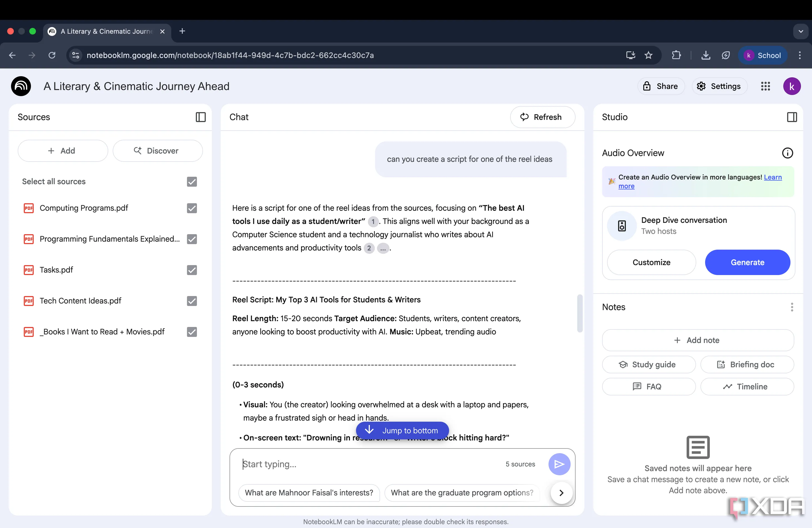
Task: Click the Audio Overview info icon
Action: click(787, 153)
